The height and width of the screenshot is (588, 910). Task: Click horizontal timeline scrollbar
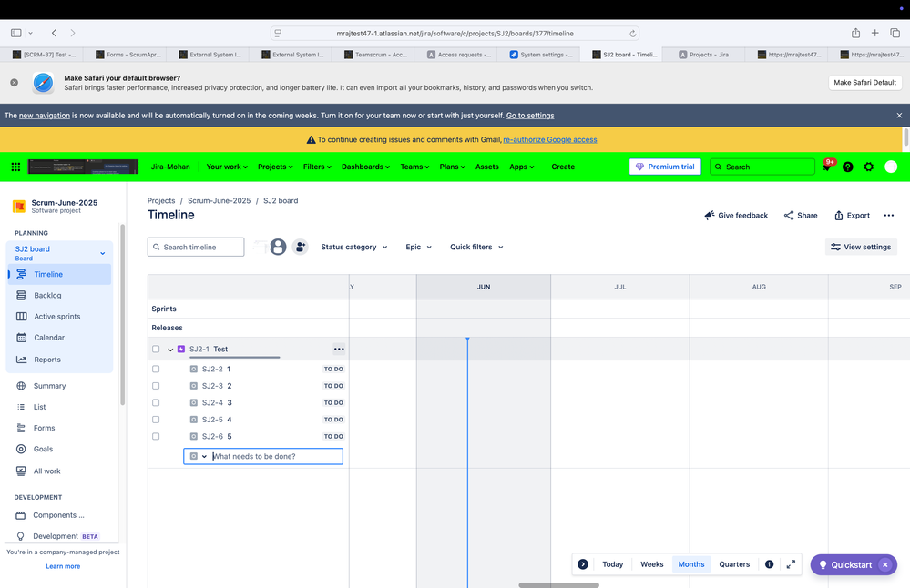pyautogui.click(x=558, y=585)
